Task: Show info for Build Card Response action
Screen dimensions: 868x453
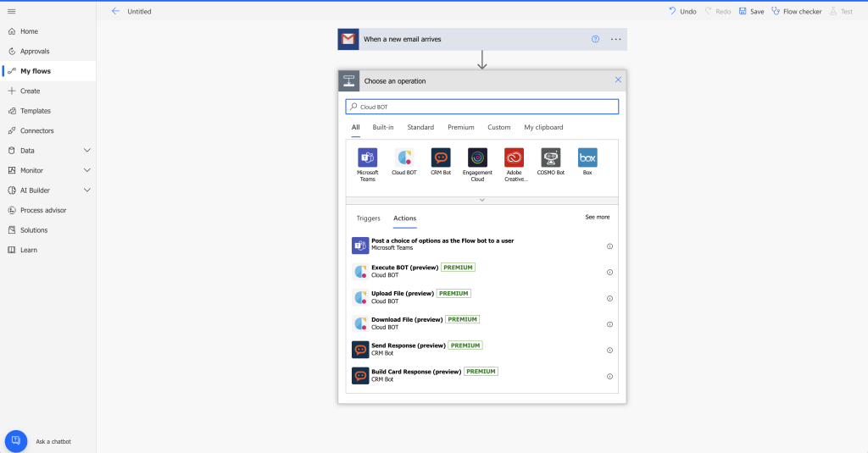Action: 609,376
